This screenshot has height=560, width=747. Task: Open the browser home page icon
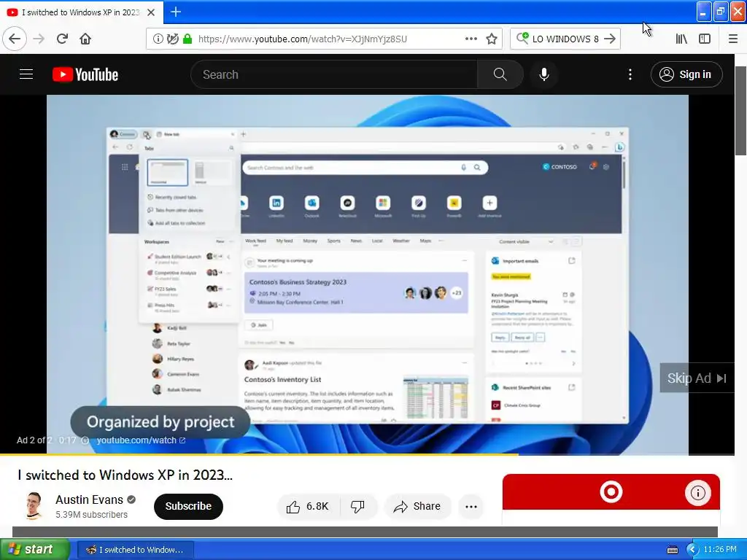pos(85,39)
